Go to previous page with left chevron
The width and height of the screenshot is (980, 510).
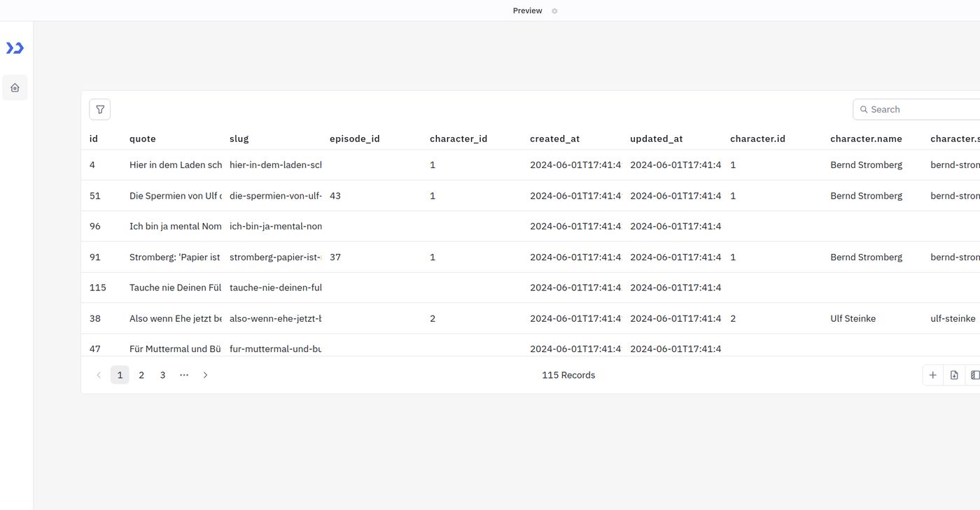pyautogui.click(x=99, y=375)
